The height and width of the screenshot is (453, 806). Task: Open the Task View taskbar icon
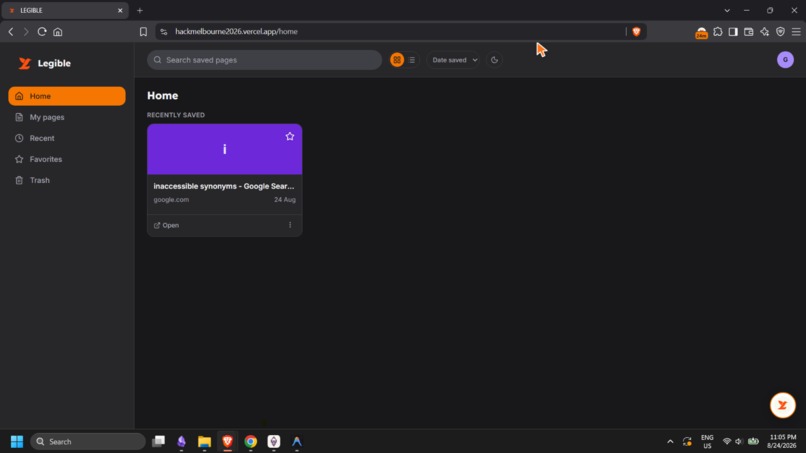coord(158,442)
